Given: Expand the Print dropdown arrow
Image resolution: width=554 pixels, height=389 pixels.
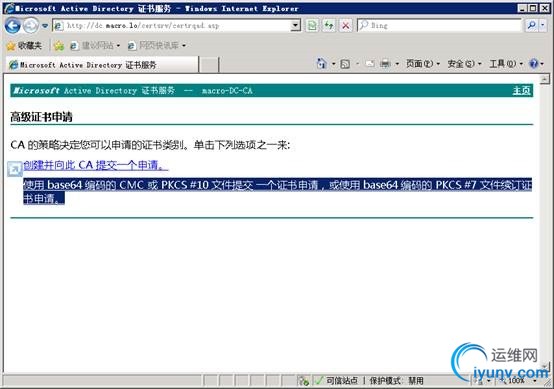Looking at the screenshot, I should point(397,64).
